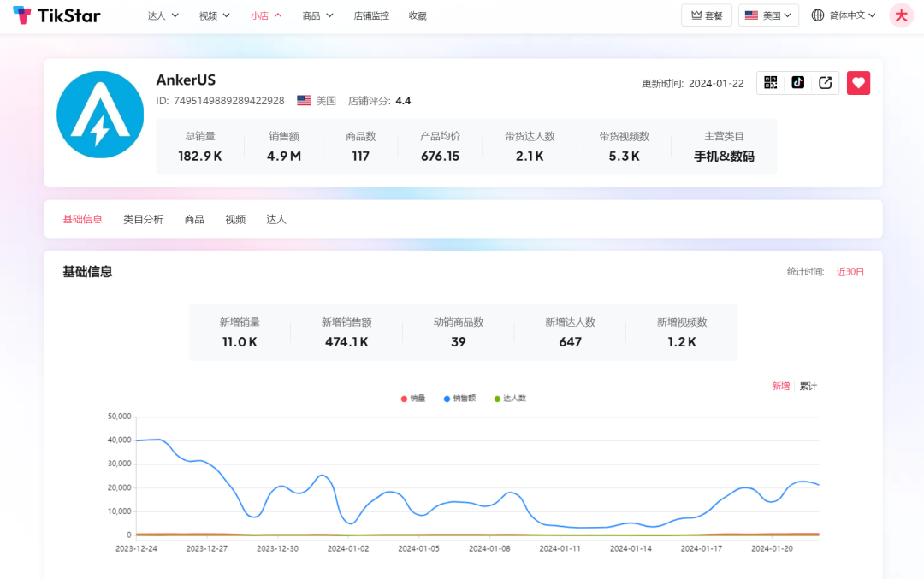Screen dimensions: 924x579
Task: Click the 50,000 y-axis label
Action: (120, 417)
